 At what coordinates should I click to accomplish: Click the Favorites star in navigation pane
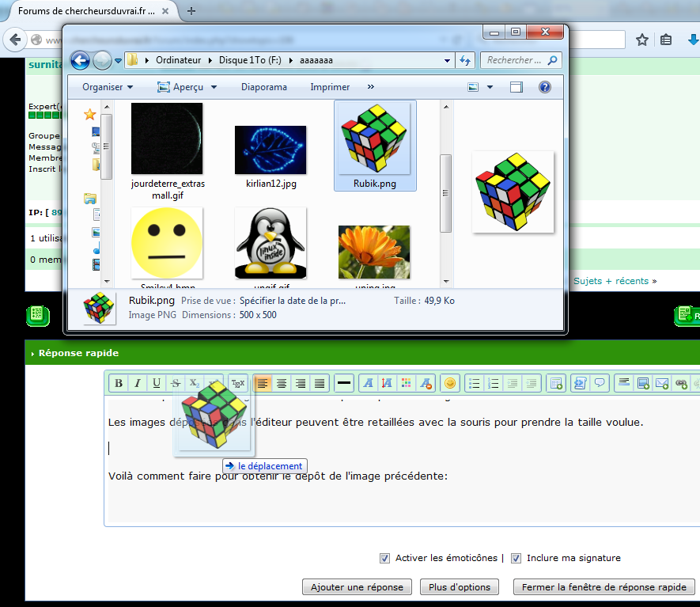pos(89,114)
